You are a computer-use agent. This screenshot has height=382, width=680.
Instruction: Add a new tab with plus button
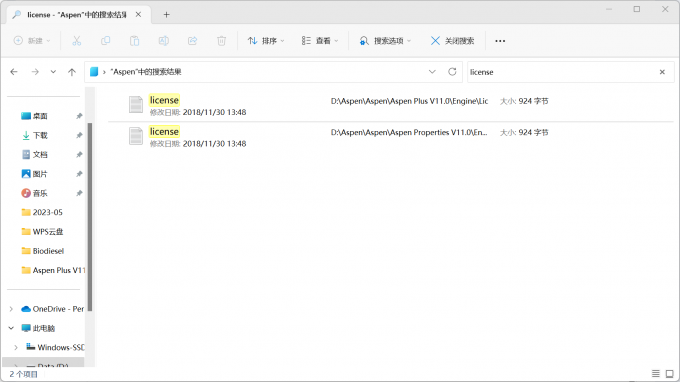coord(167,15)
